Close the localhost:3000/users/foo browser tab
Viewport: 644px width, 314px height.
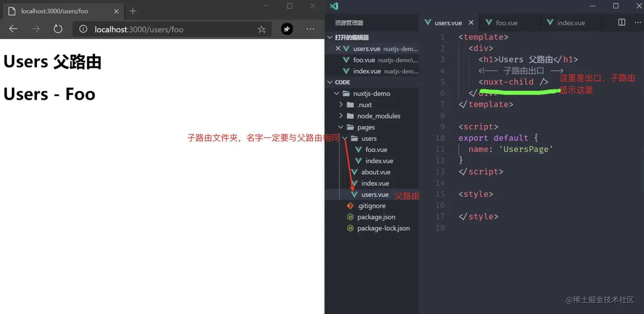click(x=116, y=11)
